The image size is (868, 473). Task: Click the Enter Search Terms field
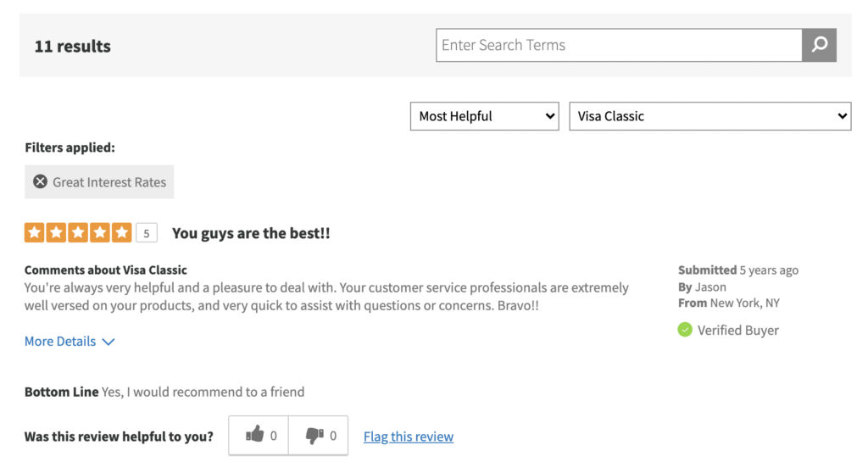(619, 45)
